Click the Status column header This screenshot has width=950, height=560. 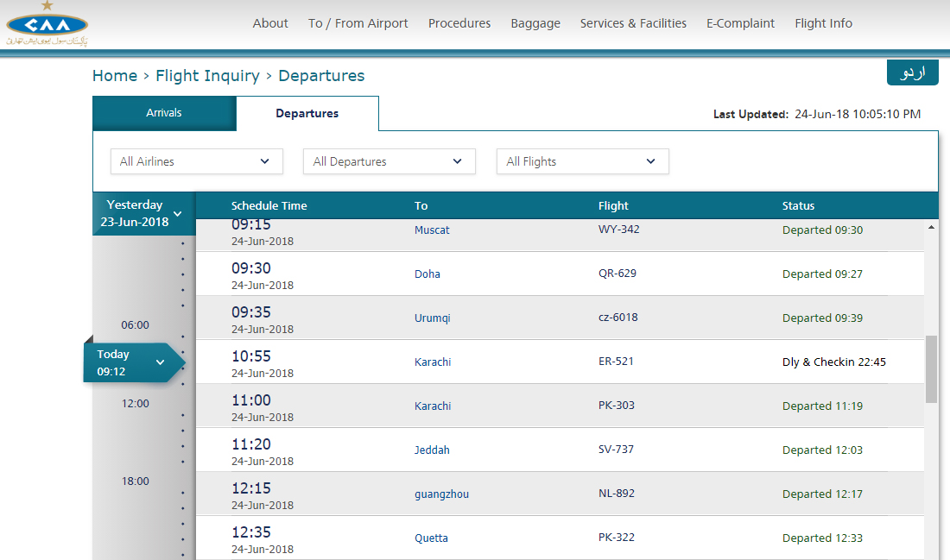pos(798,206)
